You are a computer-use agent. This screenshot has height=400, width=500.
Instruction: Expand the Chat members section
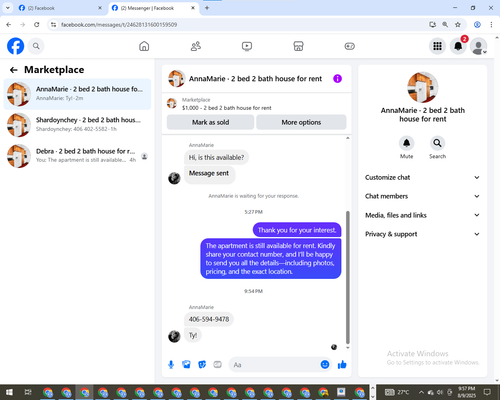click(422, 196)
